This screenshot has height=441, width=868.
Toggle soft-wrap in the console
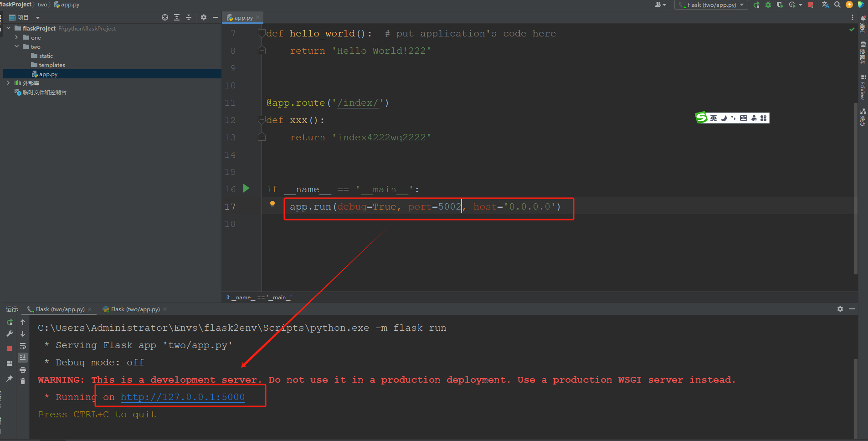point(23,346)
